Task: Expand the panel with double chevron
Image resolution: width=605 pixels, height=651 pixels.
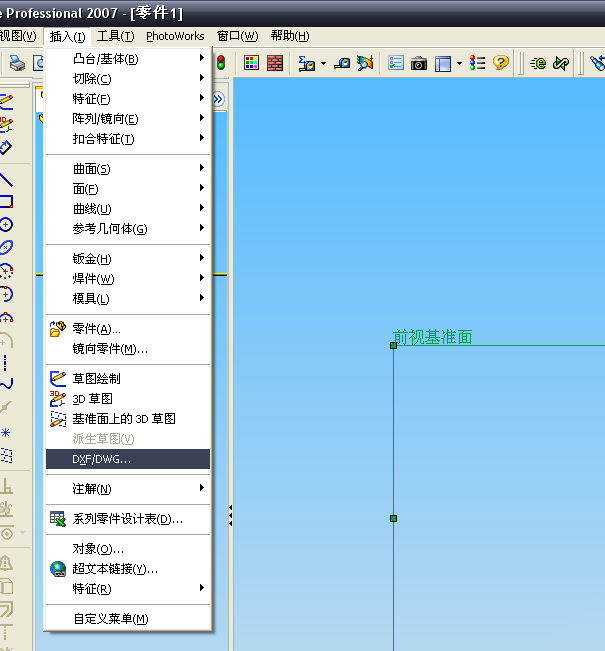Action: [x=218, y=99]
